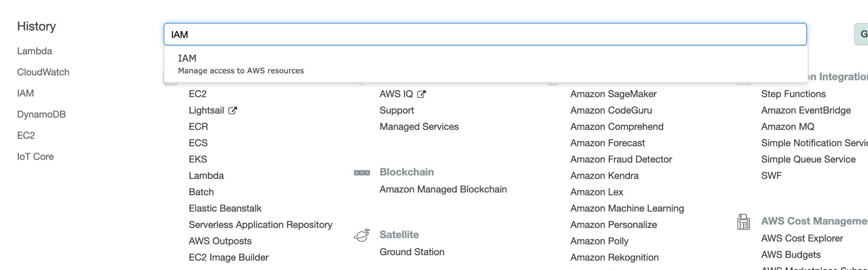This screenshot has height=270, width=868.
Task: Open the Lightsail service link
Action: coord(206,111)
